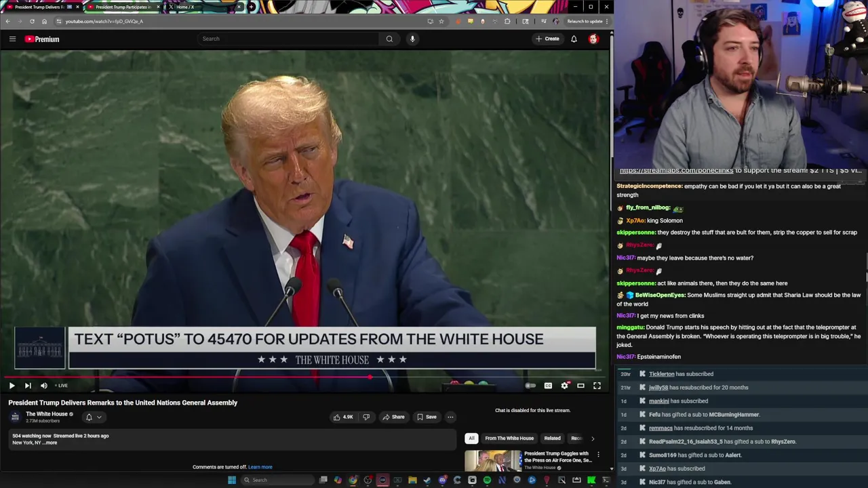The image size is (868, 488).
Task: Click the browser address bar URL
Action: [104, 21]
